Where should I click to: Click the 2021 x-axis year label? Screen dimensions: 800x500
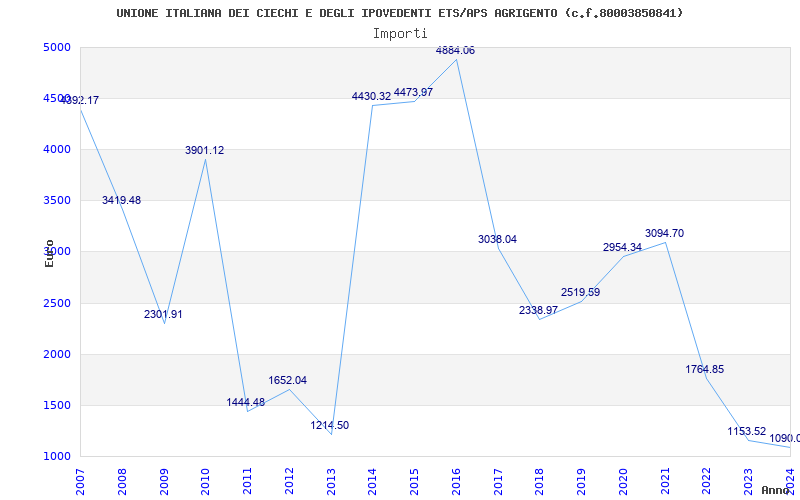coord(665,482)
